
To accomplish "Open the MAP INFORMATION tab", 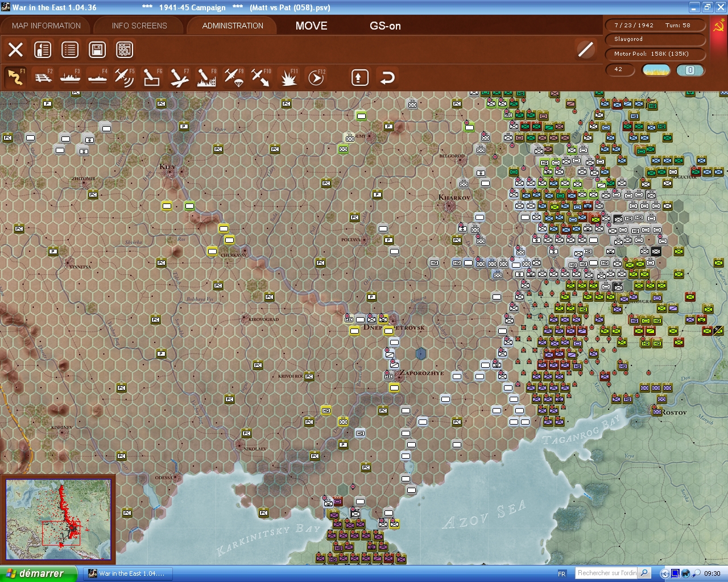I will coord(46,26).
